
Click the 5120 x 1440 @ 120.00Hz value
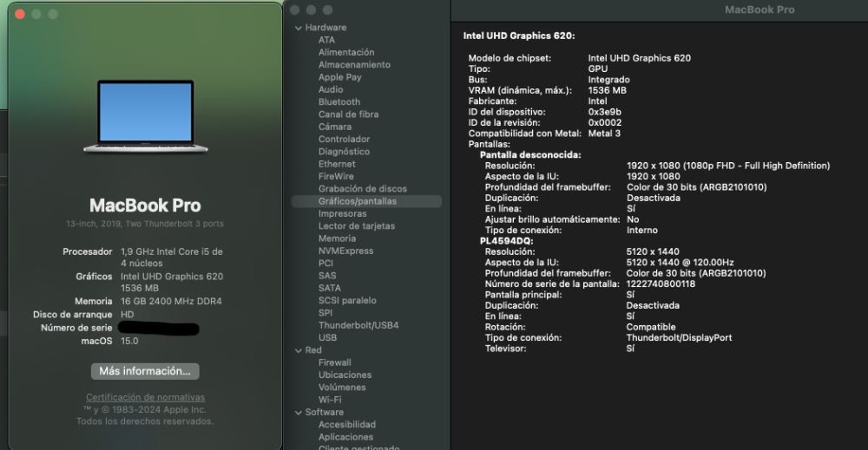tap(680, 263)
